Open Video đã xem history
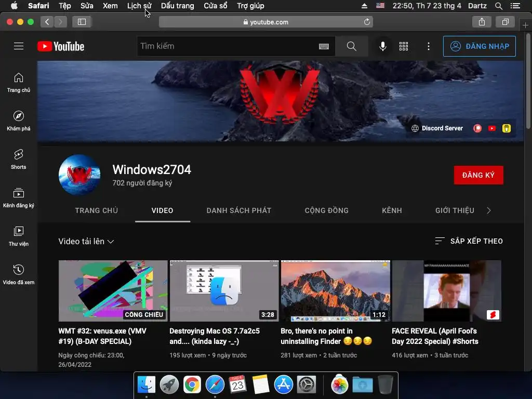Viewport: 532px width, 399px height. point(19,274)
